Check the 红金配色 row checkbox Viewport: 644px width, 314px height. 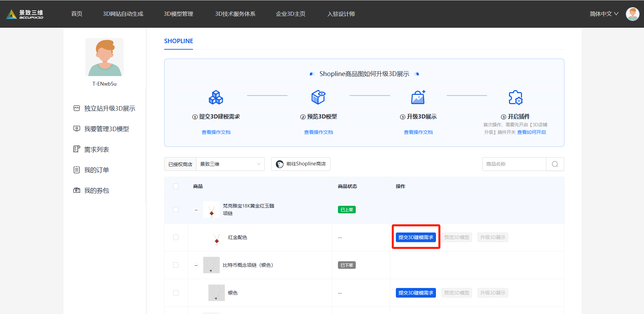(x=176, y=237)
